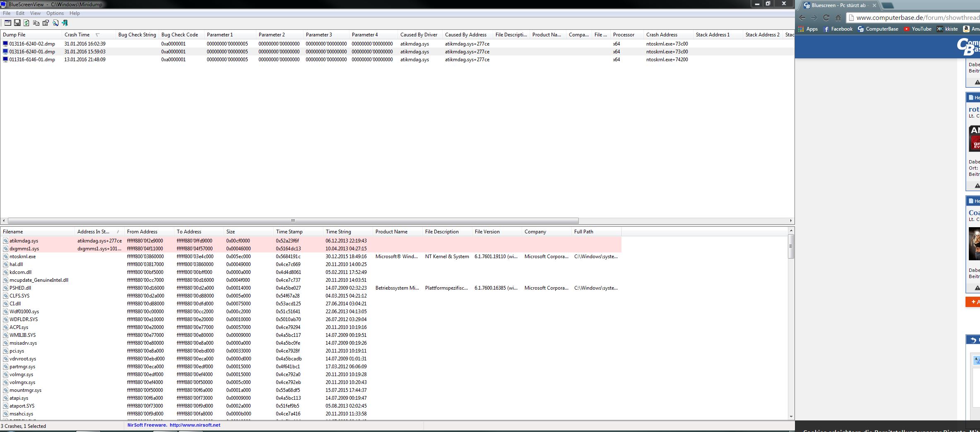
Task: Select the Wdf01000.sys filename
Action: (x=24, y=312)
